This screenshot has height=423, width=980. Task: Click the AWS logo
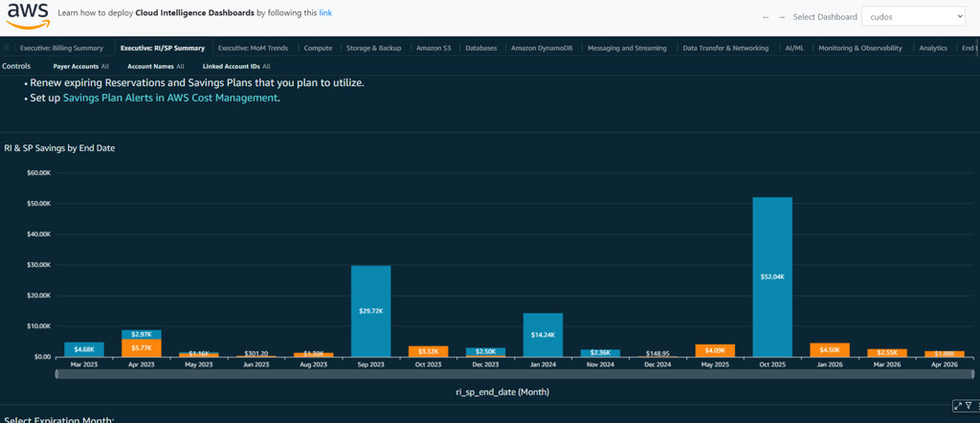tap(28, 16)
